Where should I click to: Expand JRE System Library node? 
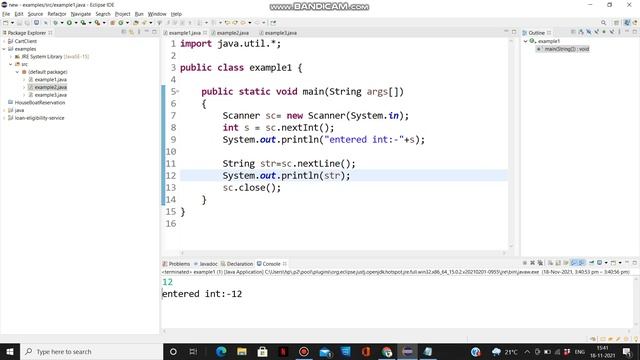coord(11,57)
